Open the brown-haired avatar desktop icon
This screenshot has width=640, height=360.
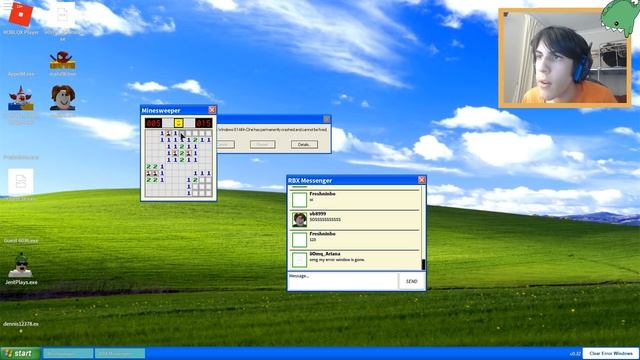pyautogui.click(x=62, y=98)
